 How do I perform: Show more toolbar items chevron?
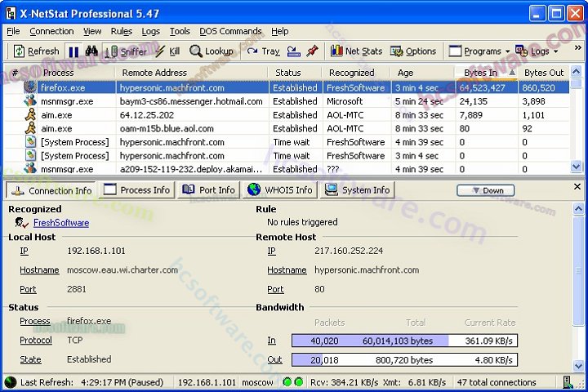578,48
